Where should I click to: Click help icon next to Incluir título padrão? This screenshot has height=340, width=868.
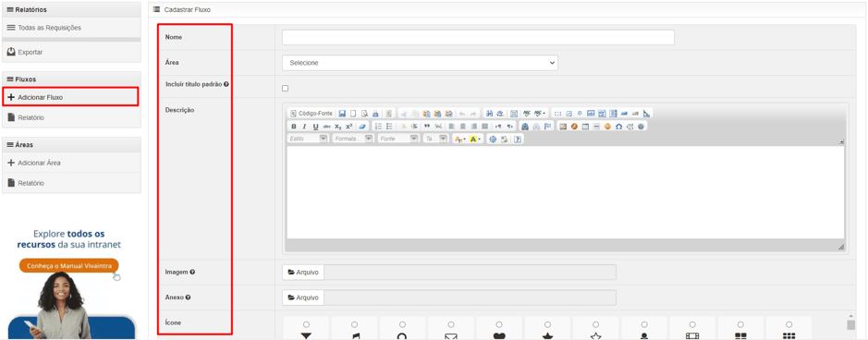click(x=226, y=85)
